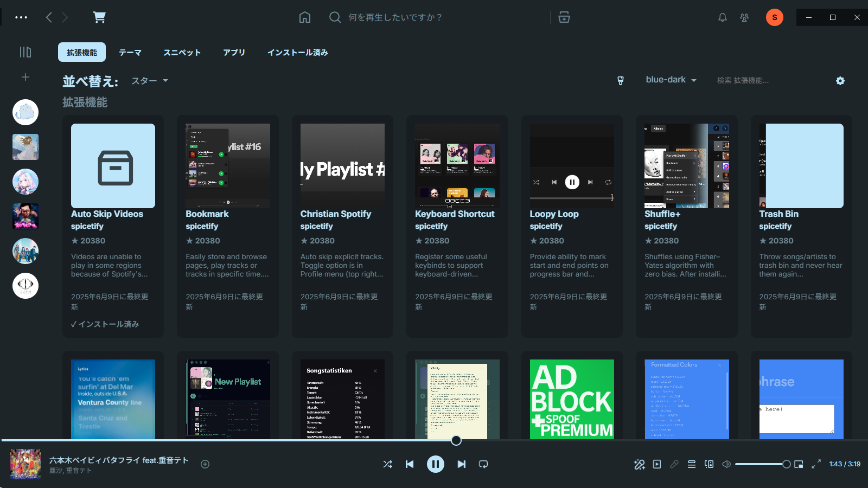Click the now playing album art

[x=25, y=464]
